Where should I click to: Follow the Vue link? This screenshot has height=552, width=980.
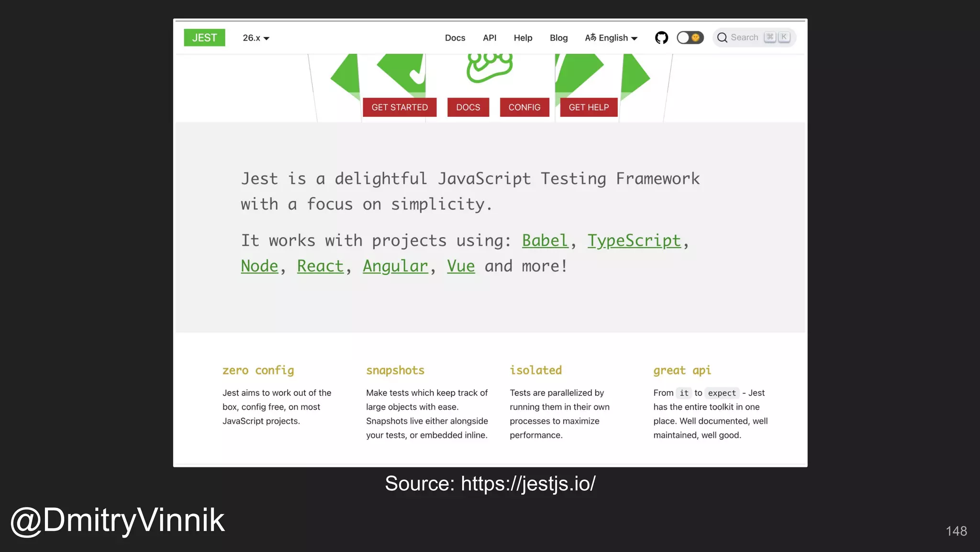[461, 266]
